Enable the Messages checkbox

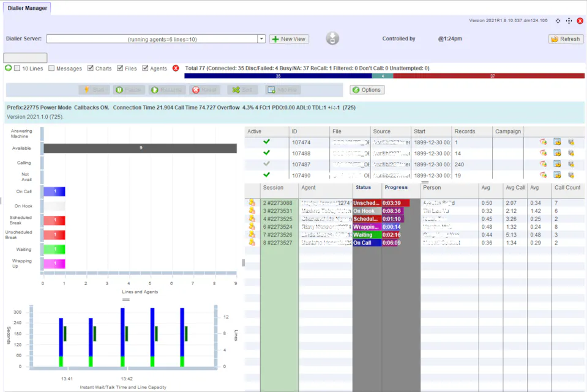(51, 68)
